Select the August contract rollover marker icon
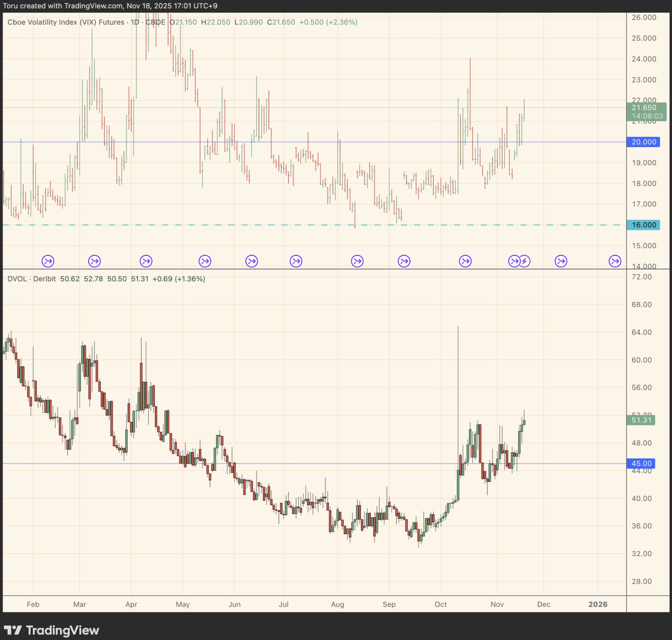This screenshot has height=640, width=672. click(357, 261)
